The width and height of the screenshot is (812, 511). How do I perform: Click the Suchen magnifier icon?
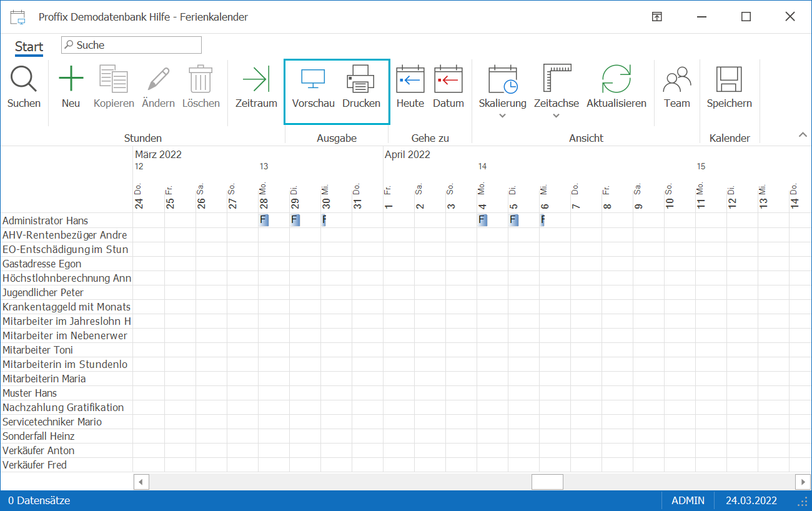click(24, 79)
